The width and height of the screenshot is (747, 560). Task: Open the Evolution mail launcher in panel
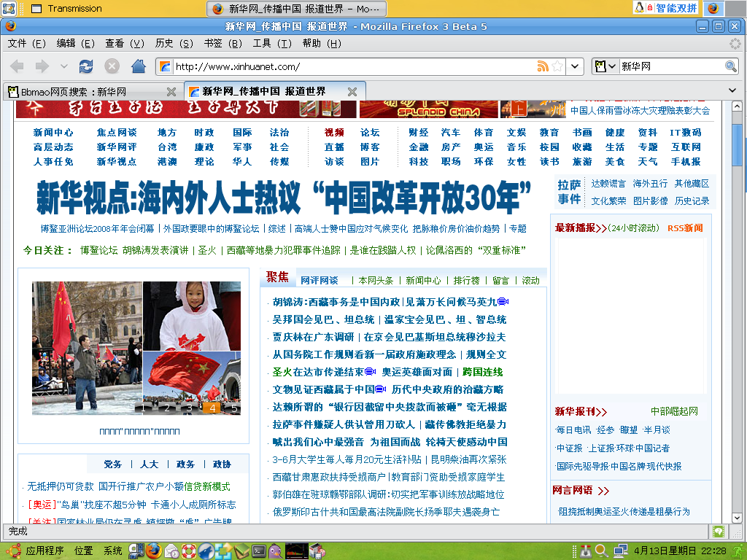(x=171, y=551)
